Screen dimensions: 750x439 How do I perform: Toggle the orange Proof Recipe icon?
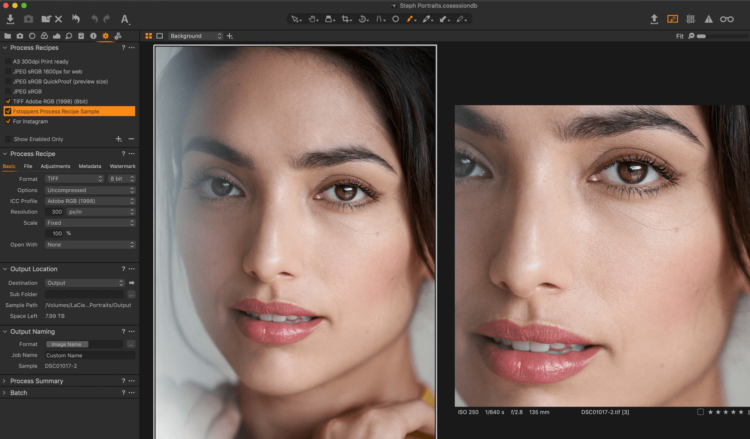[x=673, y=19]
